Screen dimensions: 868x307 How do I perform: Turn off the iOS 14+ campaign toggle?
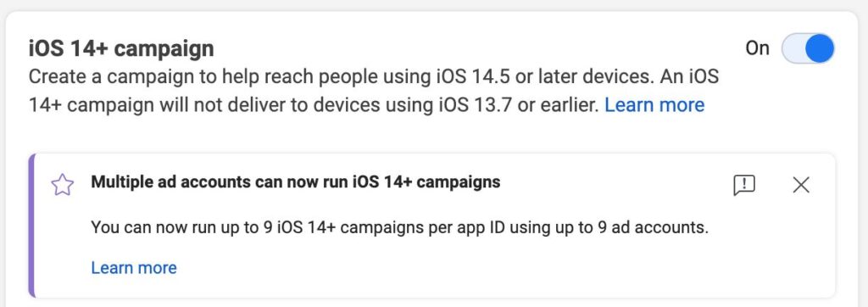pyautogui.click(x=808, y=49)
